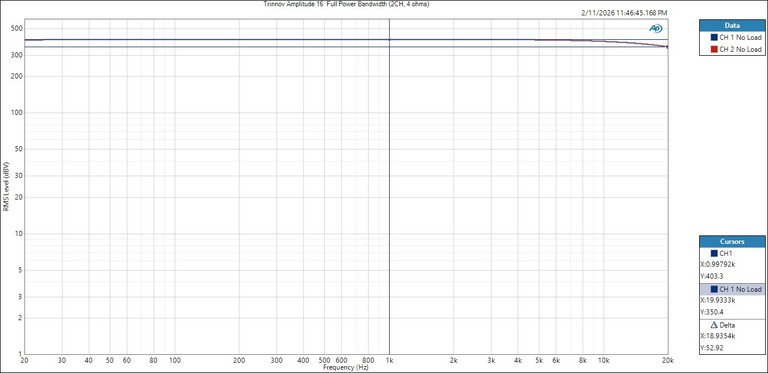Select the highlighted 'CH 1 No Load' cursor row
768x373 pixels.
click(732, 290)
